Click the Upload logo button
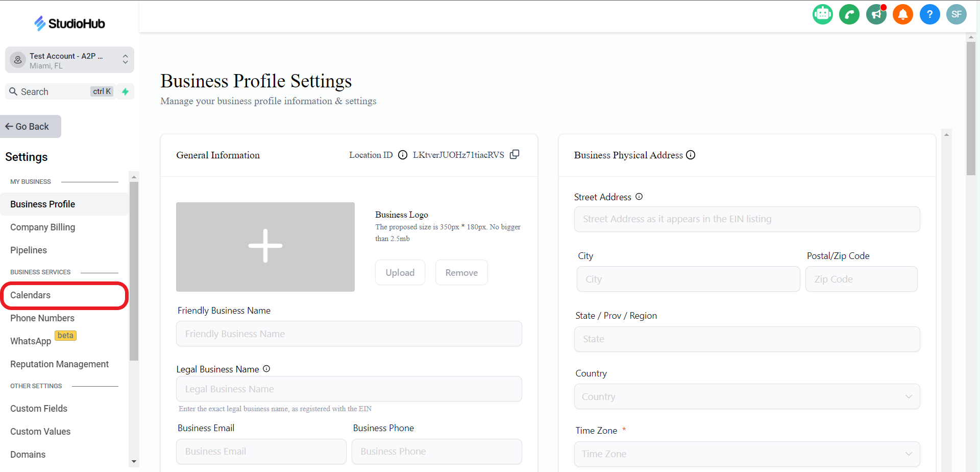Viewport: 980px width, 472px height. coord(400,272)
